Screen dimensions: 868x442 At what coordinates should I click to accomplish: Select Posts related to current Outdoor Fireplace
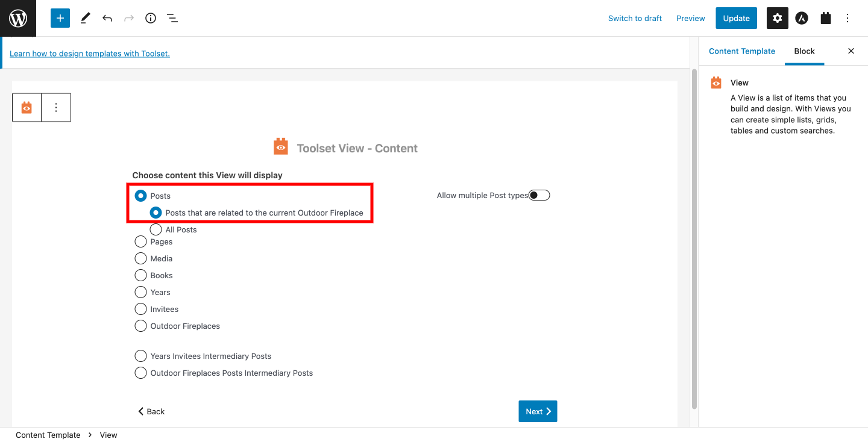click(156, 213)
